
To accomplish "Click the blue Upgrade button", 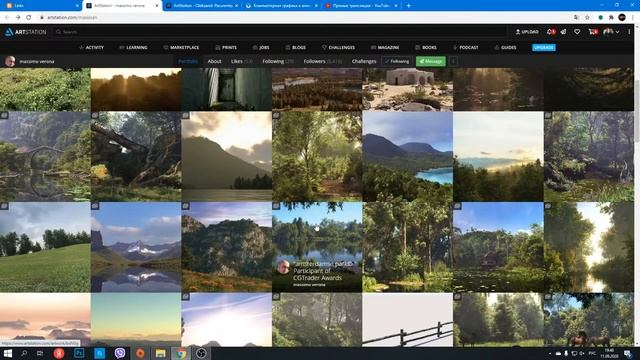I will pos(544,48).
